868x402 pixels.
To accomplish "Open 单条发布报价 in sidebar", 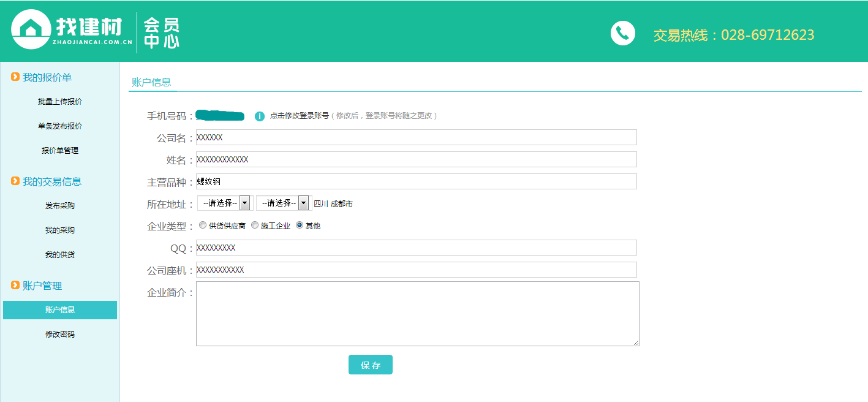I will [60, 126].
